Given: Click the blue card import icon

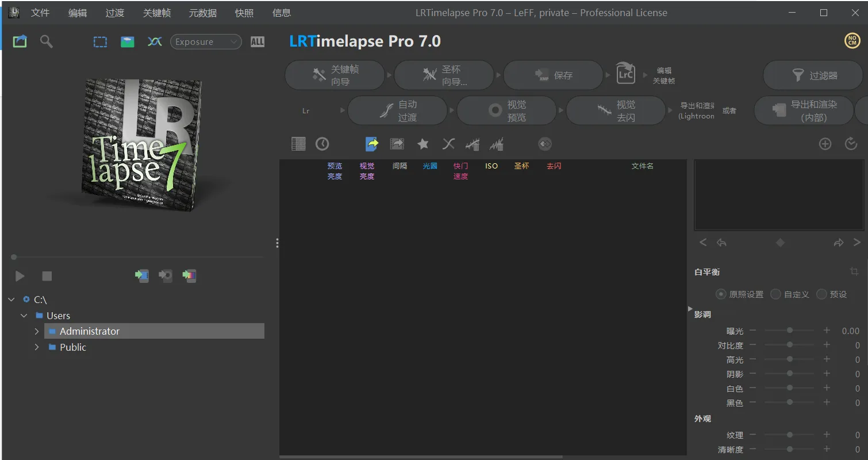Looking at the screenshot, I should click(x=142, y=276).
